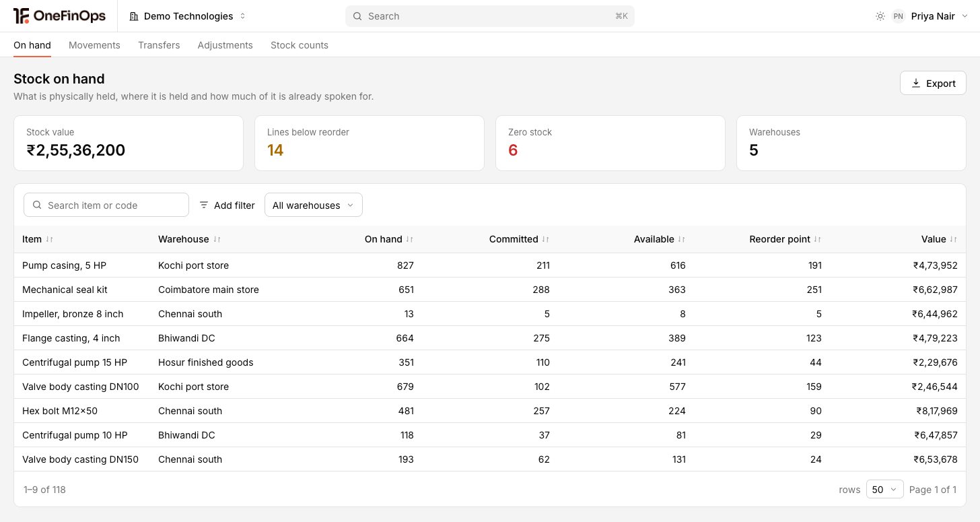Sort by the Value column arrows
This screenshot has width=980, height=522.
[954, 239]
